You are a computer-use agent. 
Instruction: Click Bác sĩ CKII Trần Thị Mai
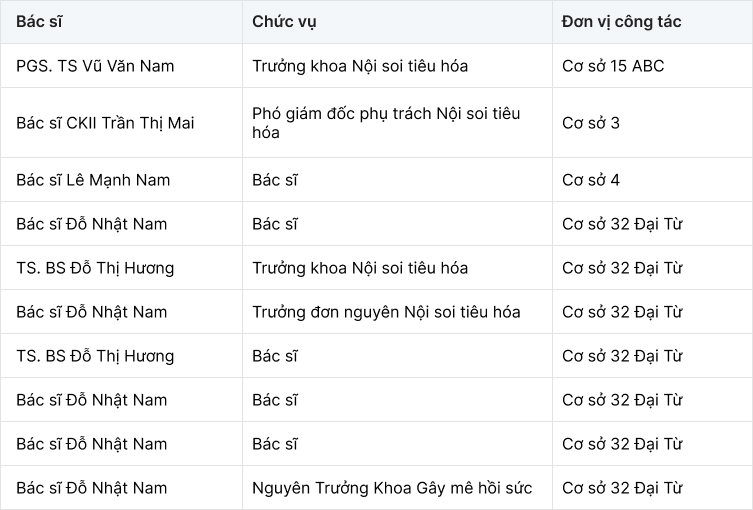(105, 123)
